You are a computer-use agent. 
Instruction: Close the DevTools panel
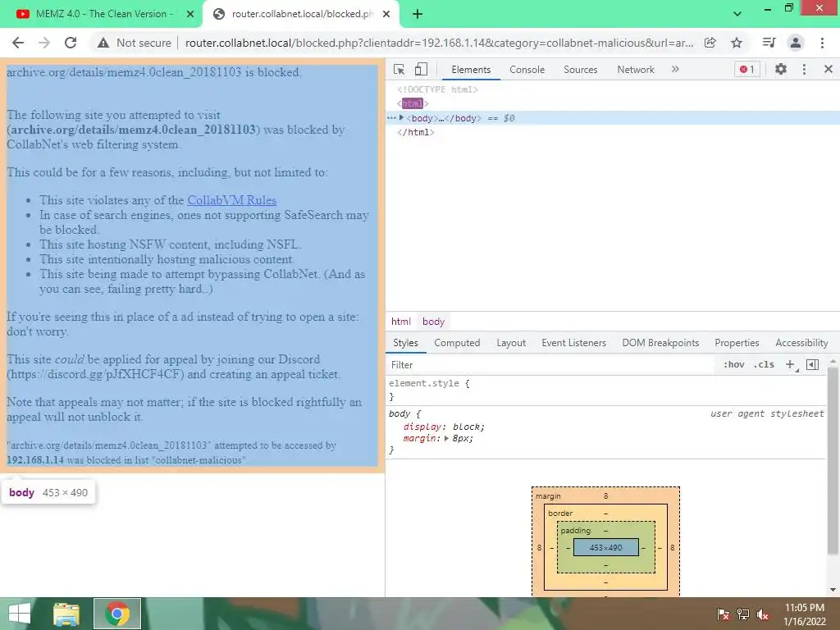click(829, 69)
